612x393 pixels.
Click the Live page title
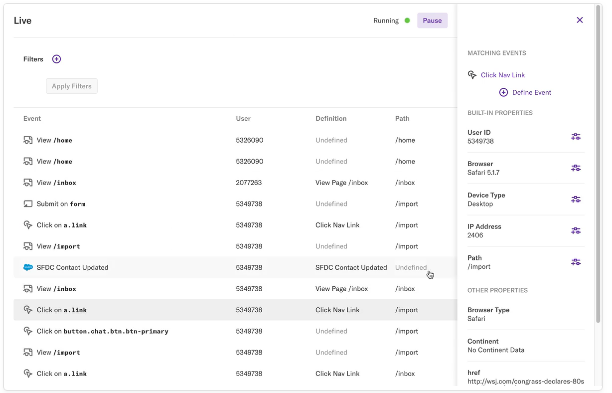tap(23, 21)
